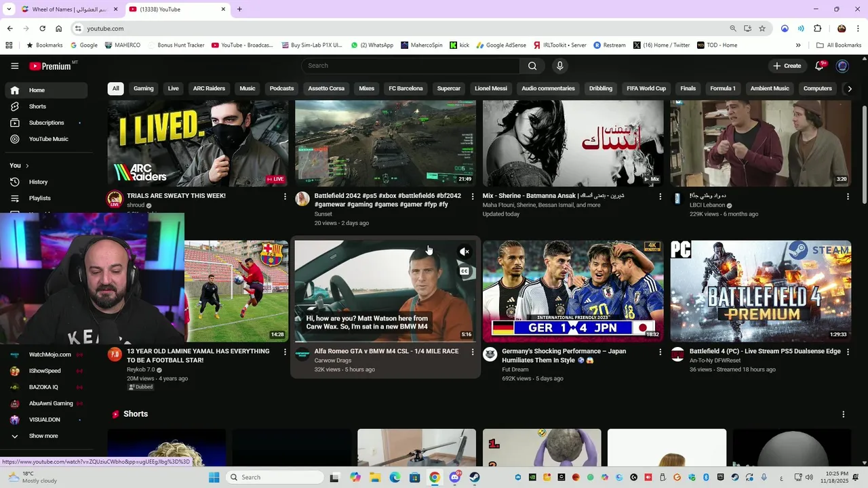The height and width of the screenshot is (488, 868).
Task: Click the Chrome address bar URL
Action: click(x=105, y=28)
